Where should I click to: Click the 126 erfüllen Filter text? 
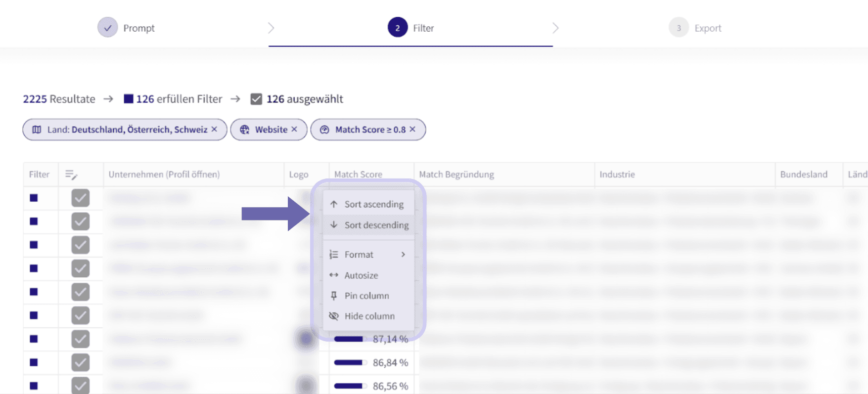(179, 99)
